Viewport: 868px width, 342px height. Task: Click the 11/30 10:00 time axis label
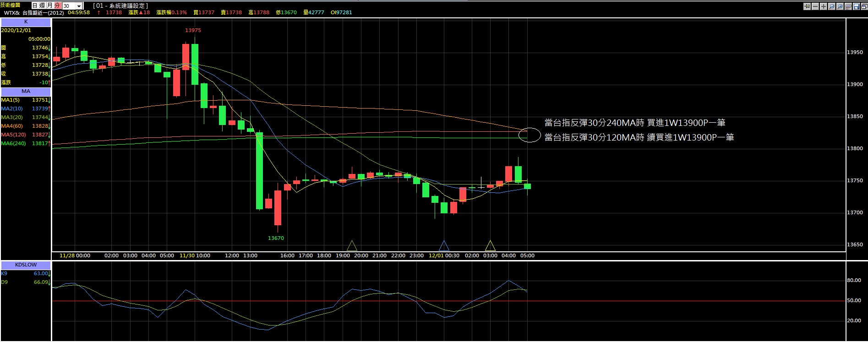(x=195, y=255)
